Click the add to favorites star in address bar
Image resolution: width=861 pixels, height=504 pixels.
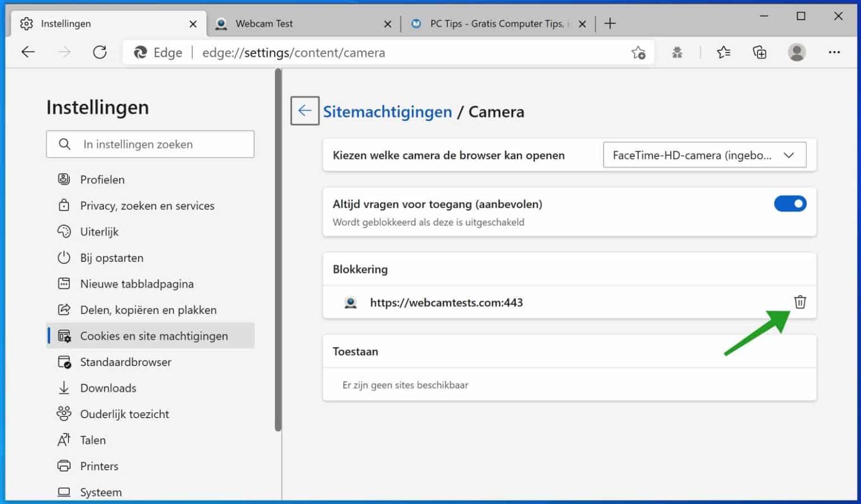pos(638,52)
